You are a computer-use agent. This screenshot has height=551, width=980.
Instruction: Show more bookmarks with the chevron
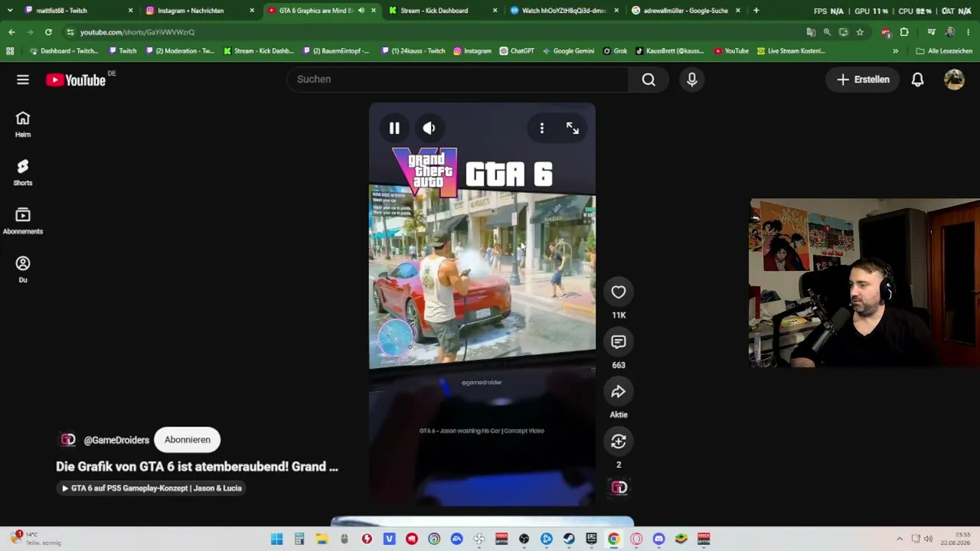(895, 51)
